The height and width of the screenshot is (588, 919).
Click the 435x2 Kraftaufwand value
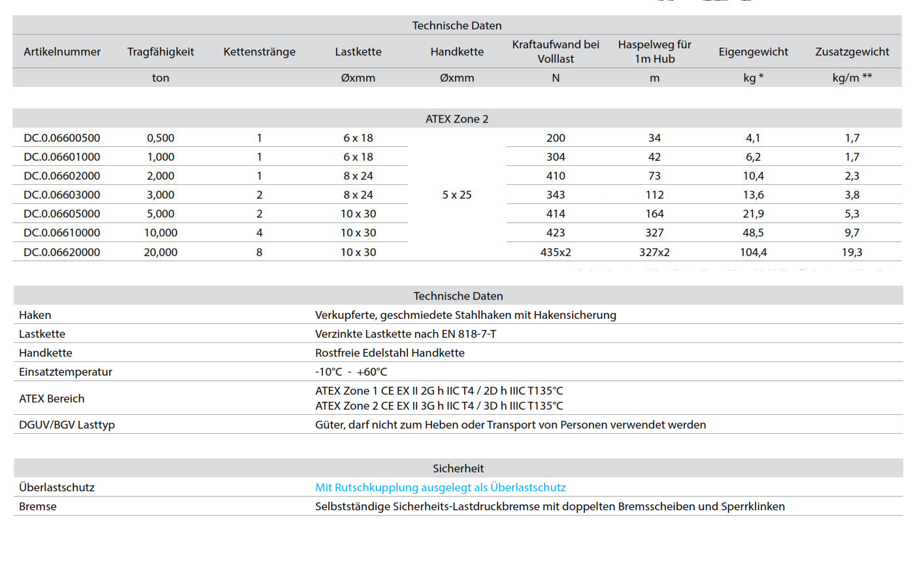pos(556,252)
